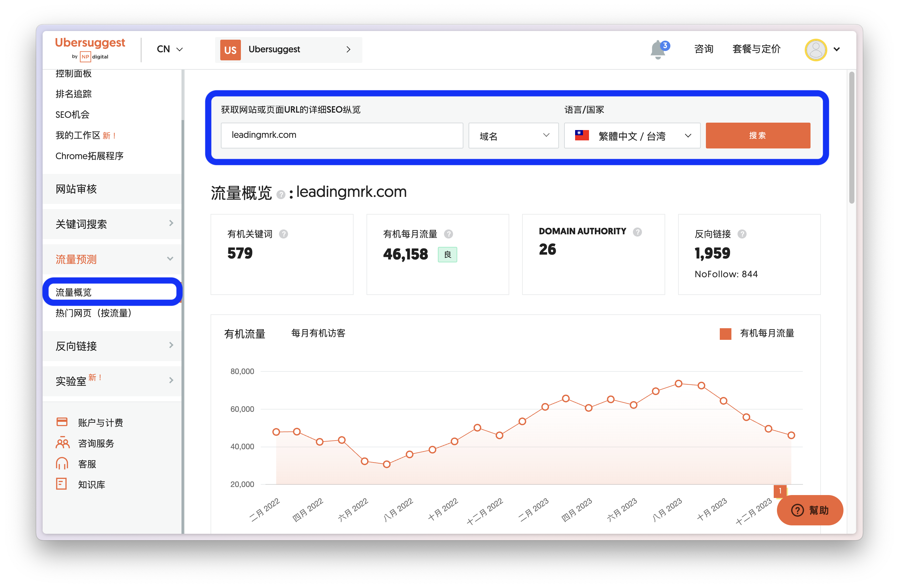Screen dimensions: 899x588
Task: Open the 域名 type dropdown
Action: [513, 136]
